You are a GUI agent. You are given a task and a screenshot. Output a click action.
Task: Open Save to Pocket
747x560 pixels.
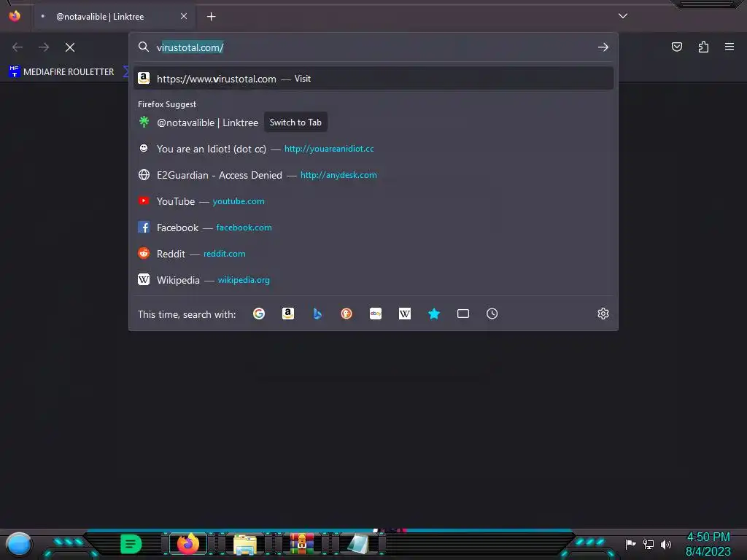[x=677, y=47]
